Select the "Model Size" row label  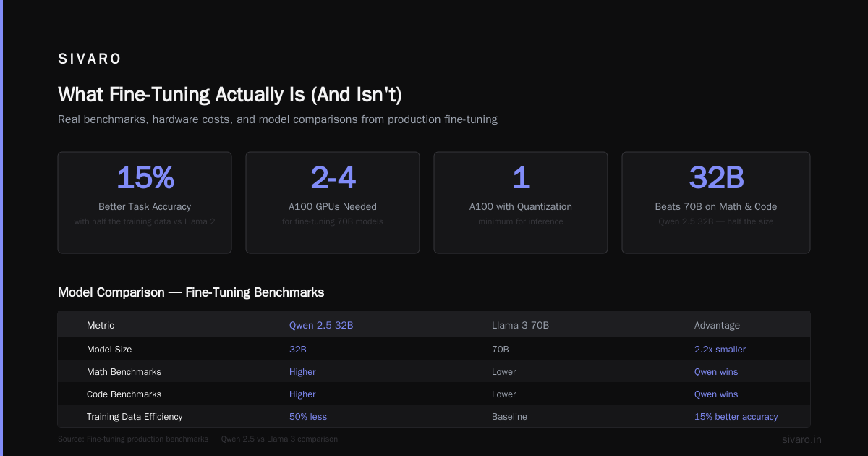coord(109,349)
